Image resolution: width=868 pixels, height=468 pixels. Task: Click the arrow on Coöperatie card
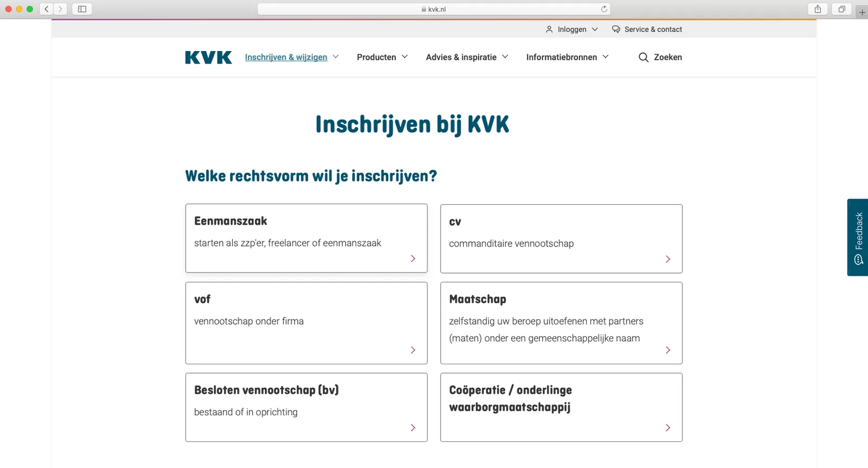pyautogui.click(x=668, y=427)
